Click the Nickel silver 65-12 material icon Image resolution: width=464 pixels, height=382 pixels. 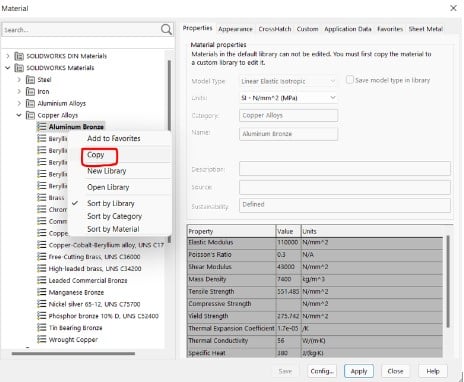pyautogui.click(x=42, y=304)
